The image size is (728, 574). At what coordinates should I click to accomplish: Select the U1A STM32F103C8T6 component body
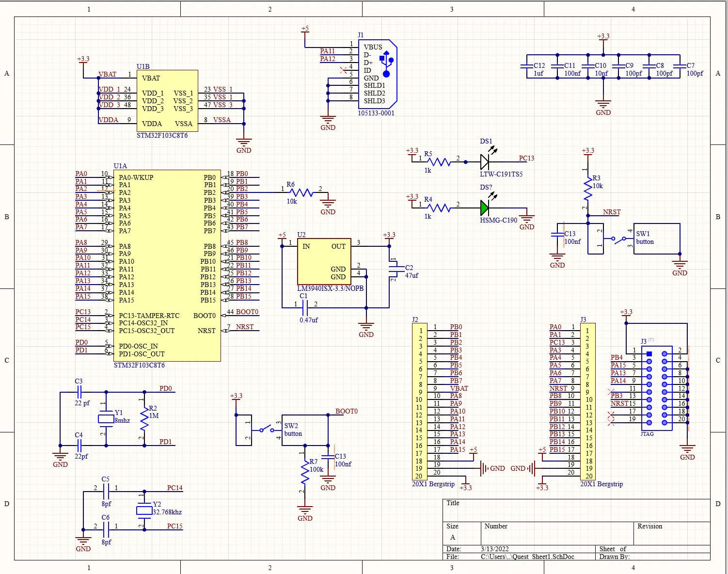(x=167, y=266)
